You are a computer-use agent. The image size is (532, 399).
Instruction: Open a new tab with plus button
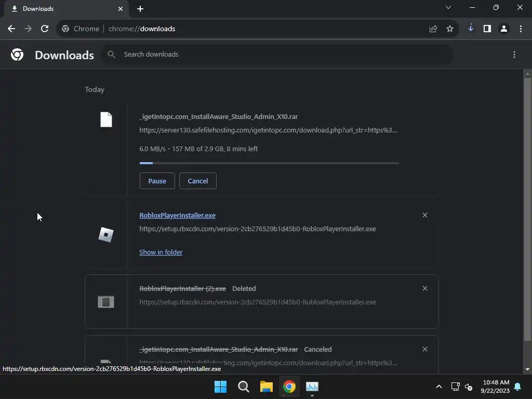pyautogui.click(x=140, y=9)
